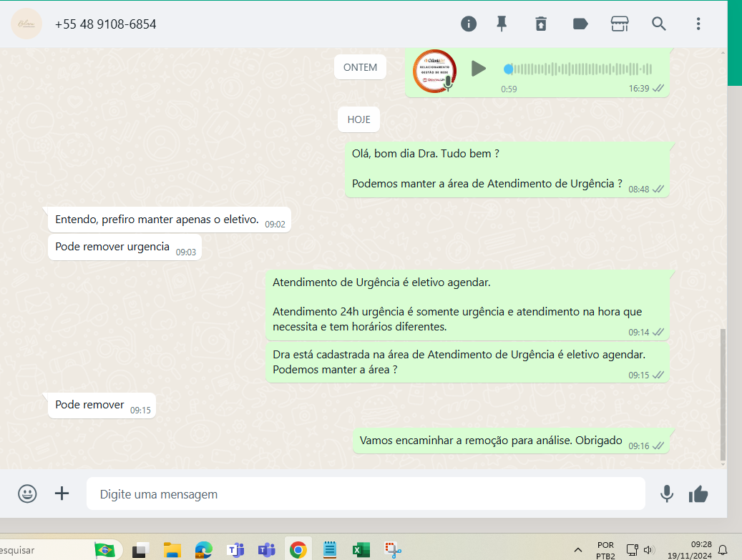Viewport: 742px width, 560px height.
Task: Open second purple Teams taskbar icon
Action: (x=267, y=550)
